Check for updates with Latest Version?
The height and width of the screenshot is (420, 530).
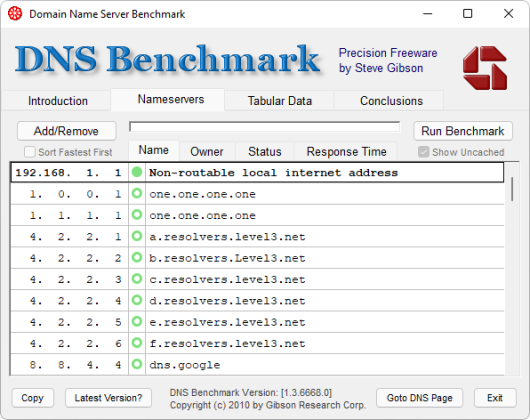click(x=108, y=398)
